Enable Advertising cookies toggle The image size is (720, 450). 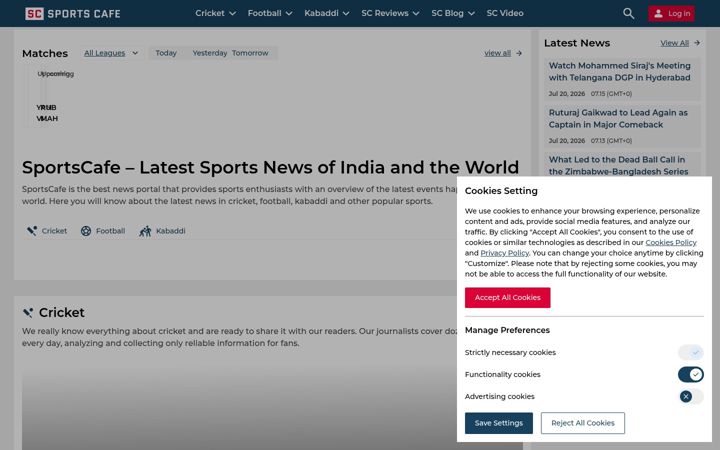pos(691,396)
